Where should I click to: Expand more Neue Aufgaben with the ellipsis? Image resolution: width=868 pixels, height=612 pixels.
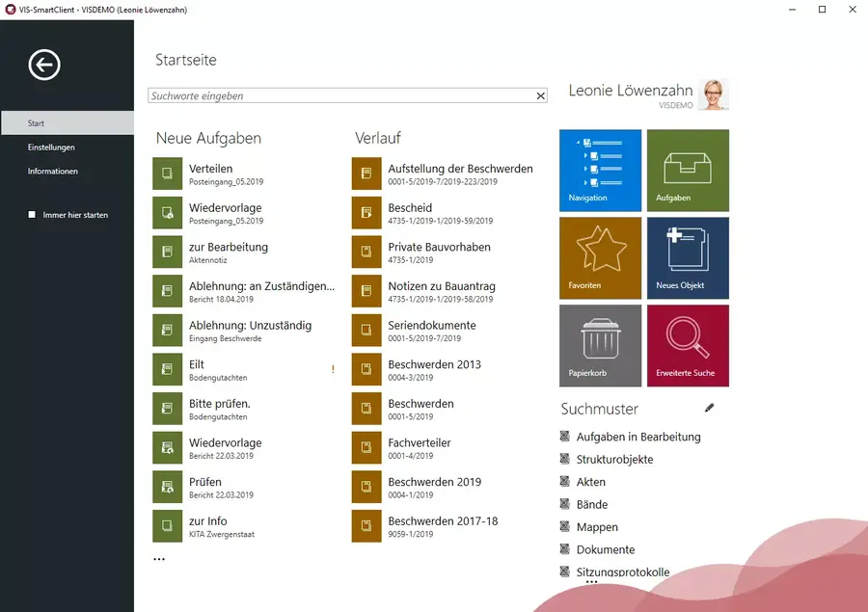(159, 559)
